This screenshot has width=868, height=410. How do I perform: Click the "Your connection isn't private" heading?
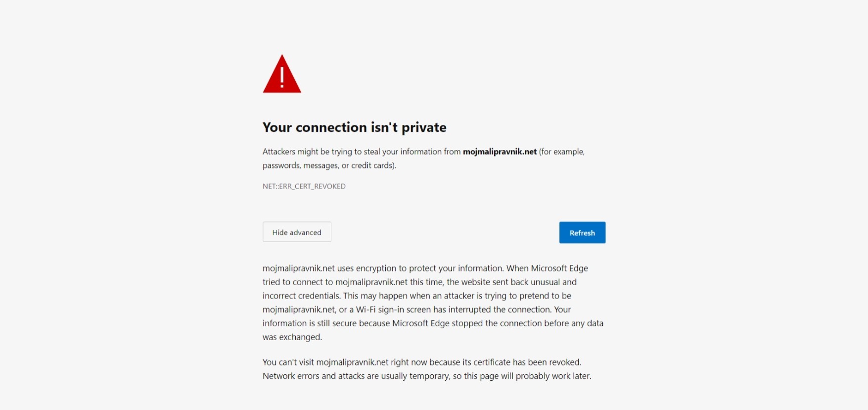coord(354,127)
